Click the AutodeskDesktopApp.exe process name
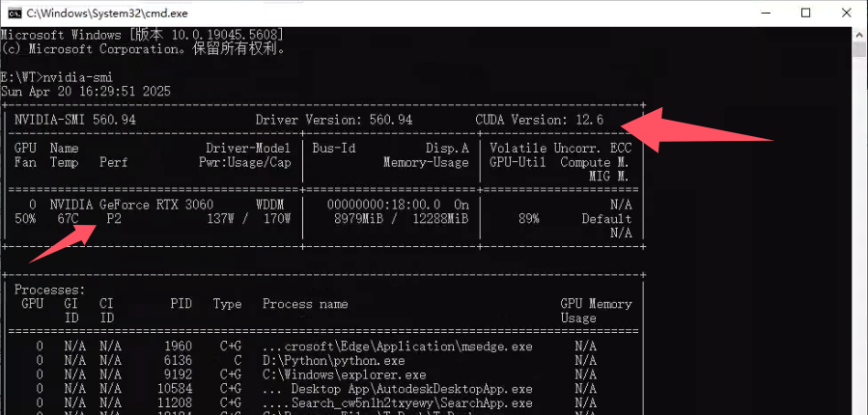 (398, 389)
